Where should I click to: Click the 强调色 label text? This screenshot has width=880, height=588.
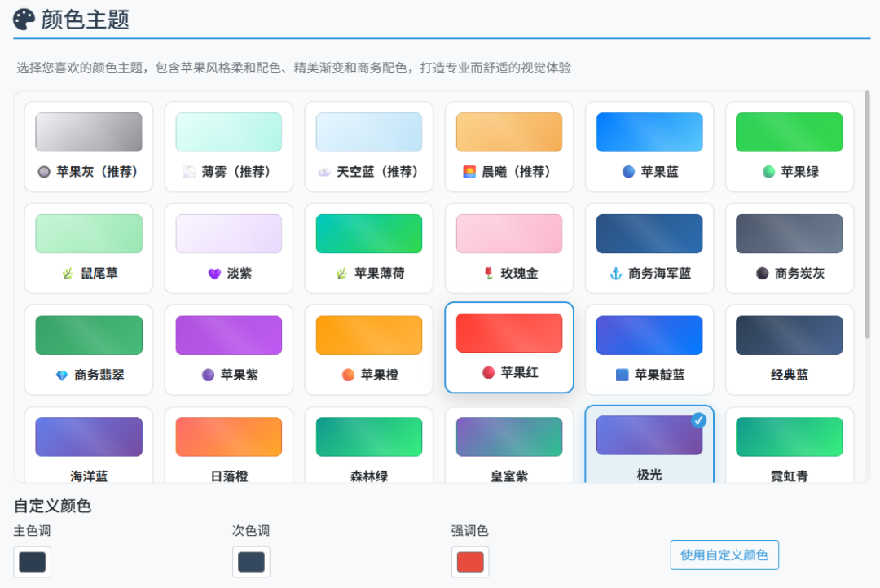[x=470, y=530]
